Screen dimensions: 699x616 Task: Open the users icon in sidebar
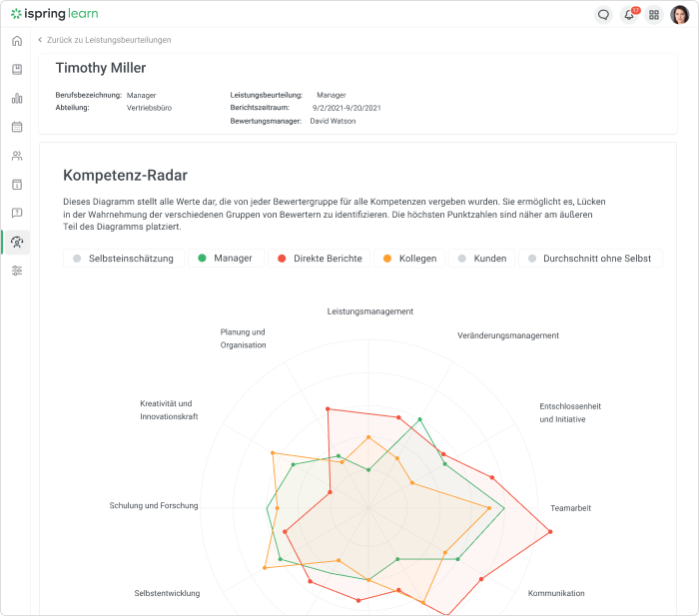[17, 156]
